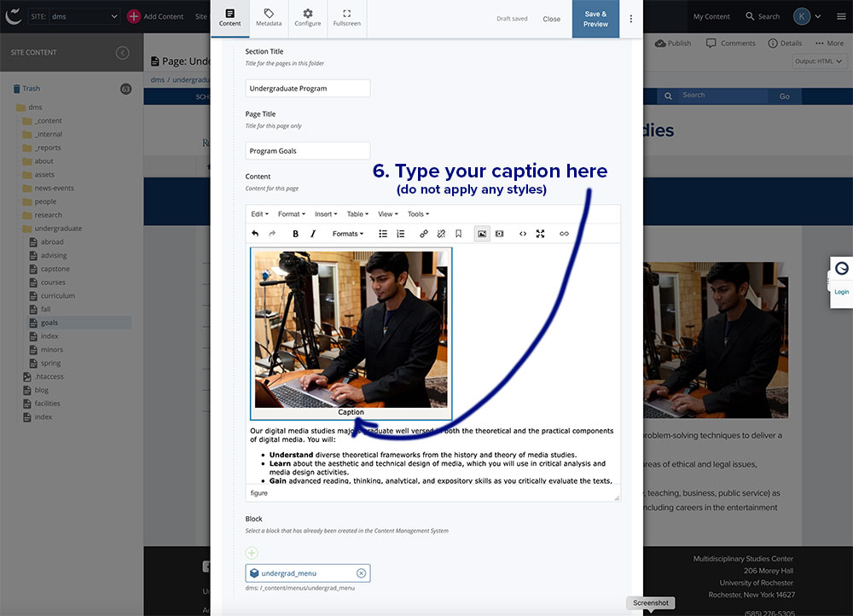Open the hamburger menu icon
This screenshot has width=853, height=616.
click(841, 16)
